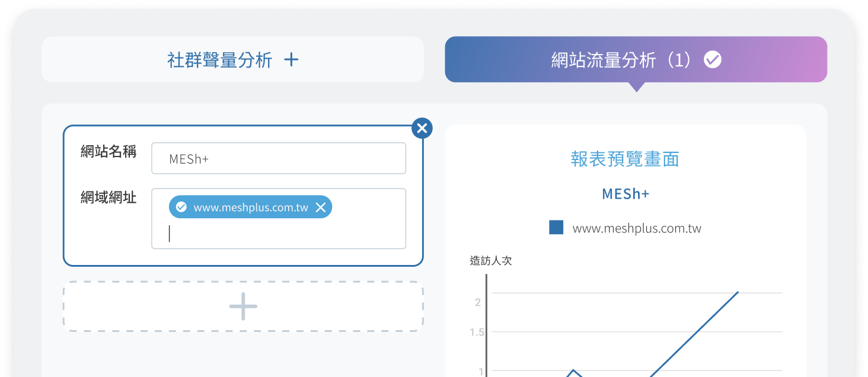Click the 造訪人次 axis label
The width and height of the screenshot is (868, 377).
(x=490, y=261)
